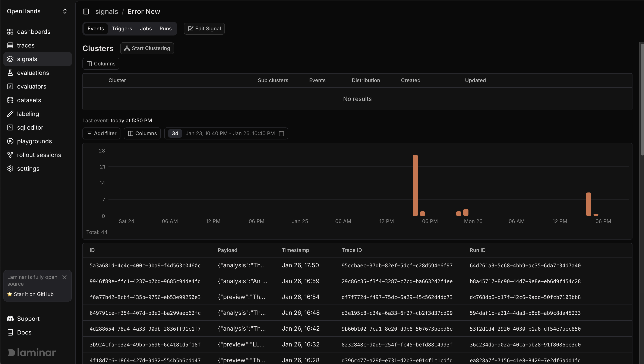The image size is (644, 364).
Task: Open the SQL editor
Action: (30, 127)
